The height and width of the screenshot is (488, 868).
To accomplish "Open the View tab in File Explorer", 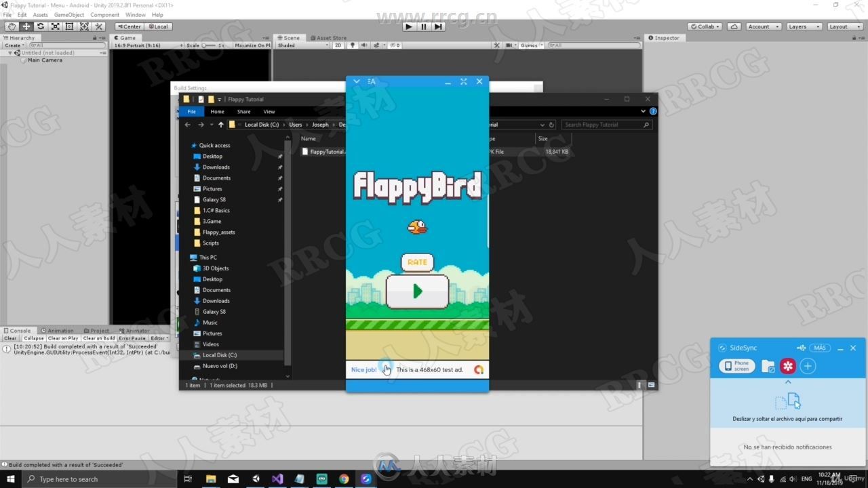I will (x=269, y=112).
